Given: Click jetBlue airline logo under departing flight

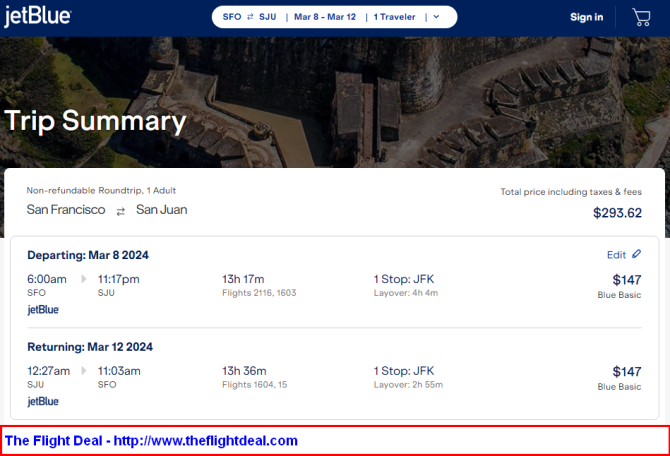Looking at the screenshot, I should coord(43,309).
